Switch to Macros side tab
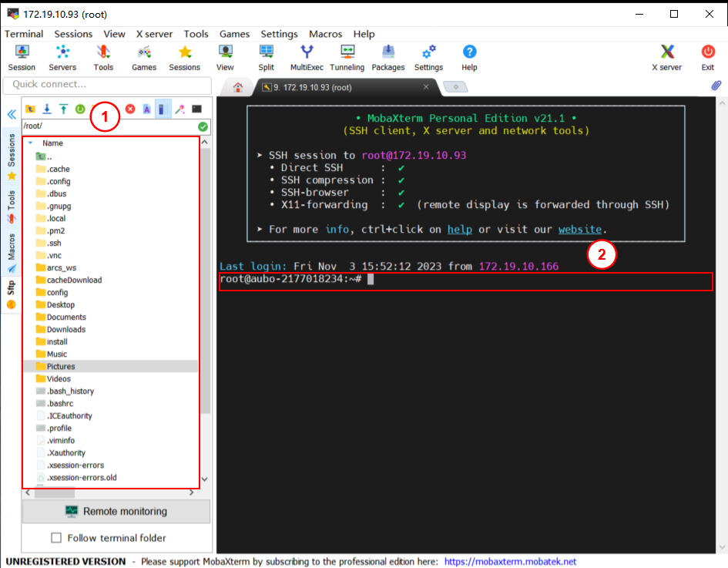728x568 pixels. [12, 253]
